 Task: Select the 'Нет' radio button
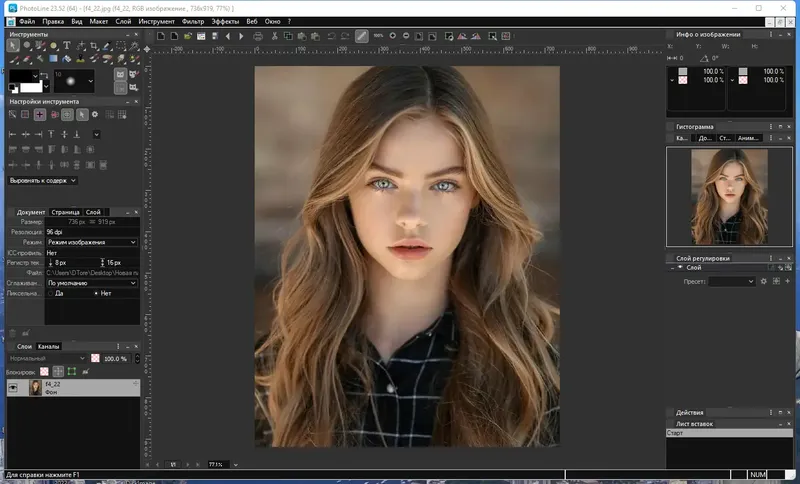tap(95, 293)
